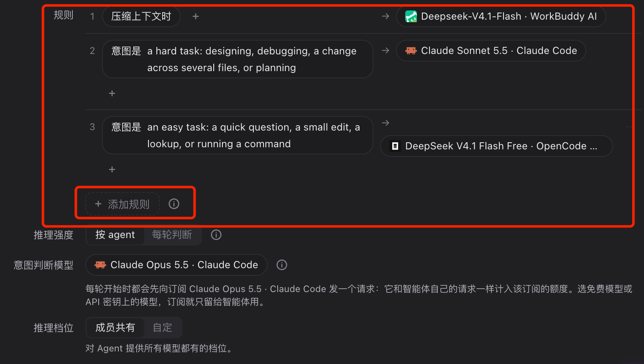Click the info icon beside Claude Opus 5.5 selector
This screenshot has width=644, height=364.
(x=282, y=265)
